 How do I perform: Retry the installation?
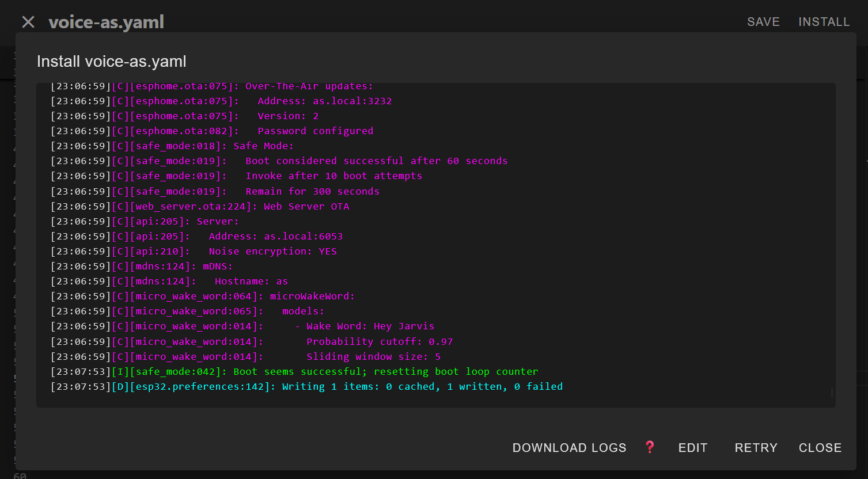pos(756,448)
